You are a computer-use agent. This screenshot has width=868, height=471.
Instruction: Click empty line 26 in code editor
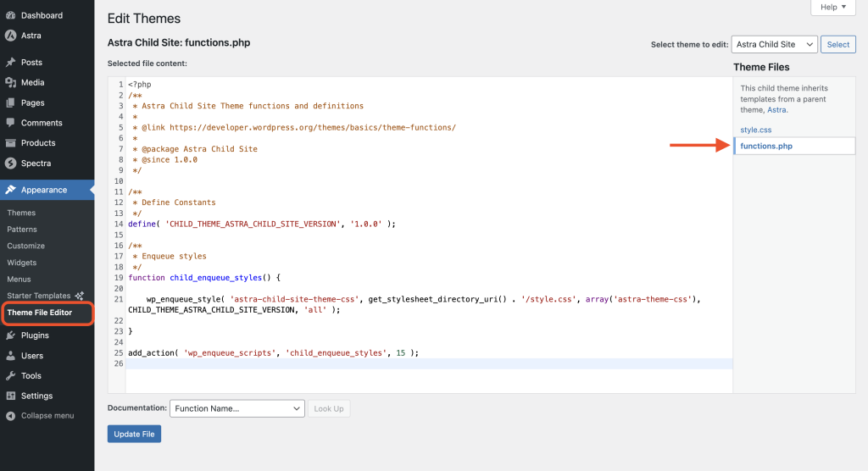(429, 363)
